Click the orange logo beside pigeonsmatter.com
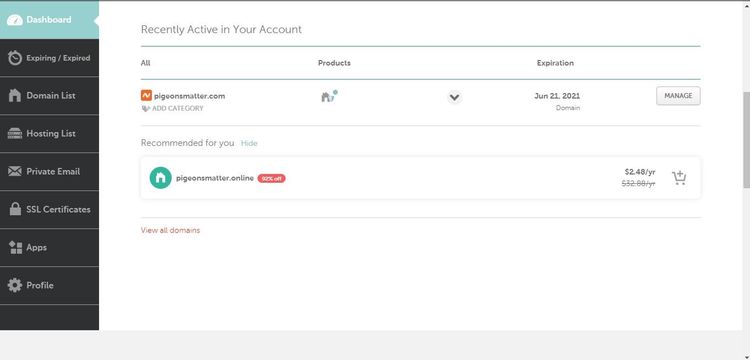Viewport: 750px width, 360px height. click(x=146, y=96)
